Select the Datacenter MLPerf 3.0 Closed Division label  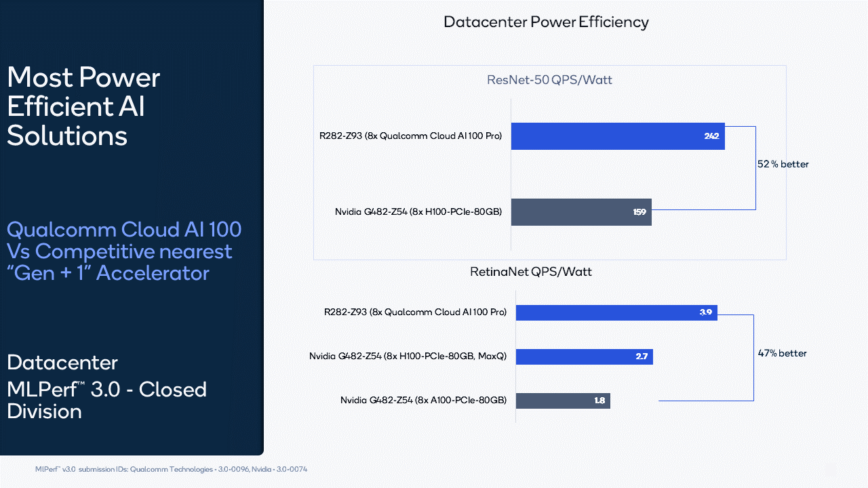pyautogui.click(x=106, y=387)
